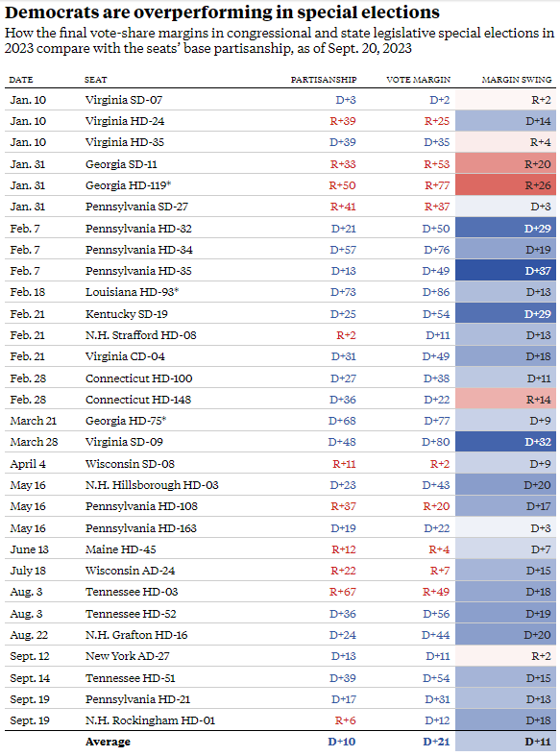This screenshot has width=560, height=756.
Task: Click the dark blue D+37 swing cell
Action: tap(505, 271)
